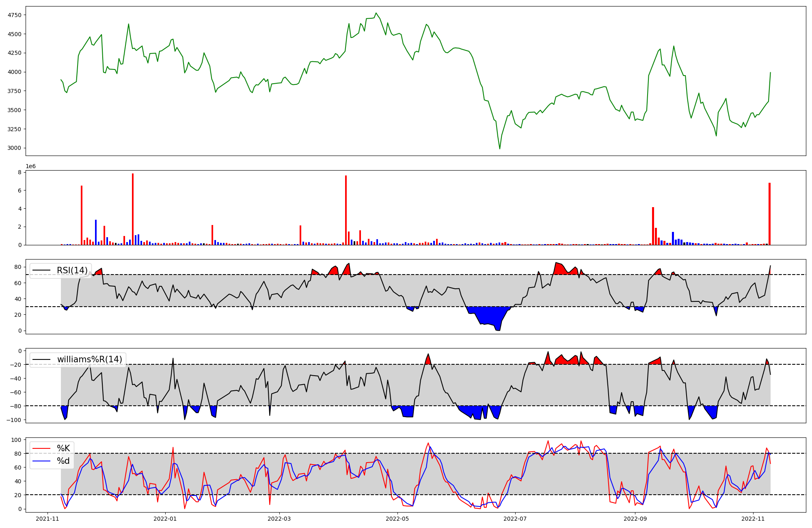Click the 2022-11 x-axis date label
812x528 pixels.
753,519
